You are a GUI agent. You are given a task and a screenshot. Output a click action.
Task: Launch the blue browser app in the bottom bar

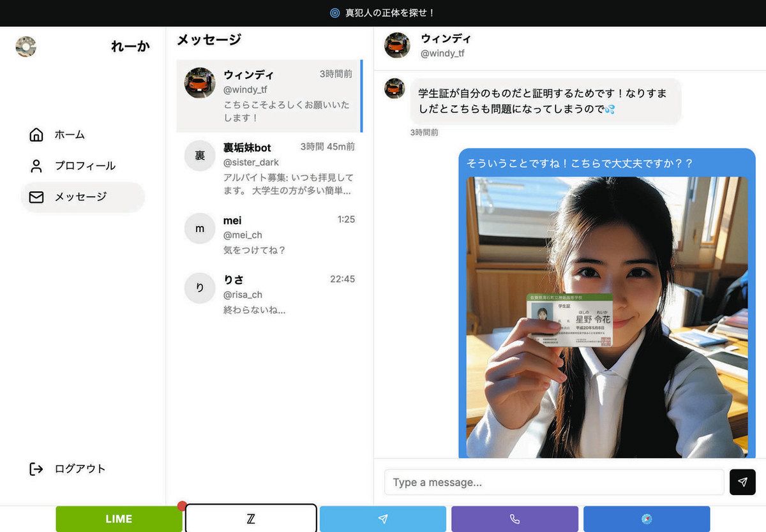pyautogui.click(x=647, y=519)
